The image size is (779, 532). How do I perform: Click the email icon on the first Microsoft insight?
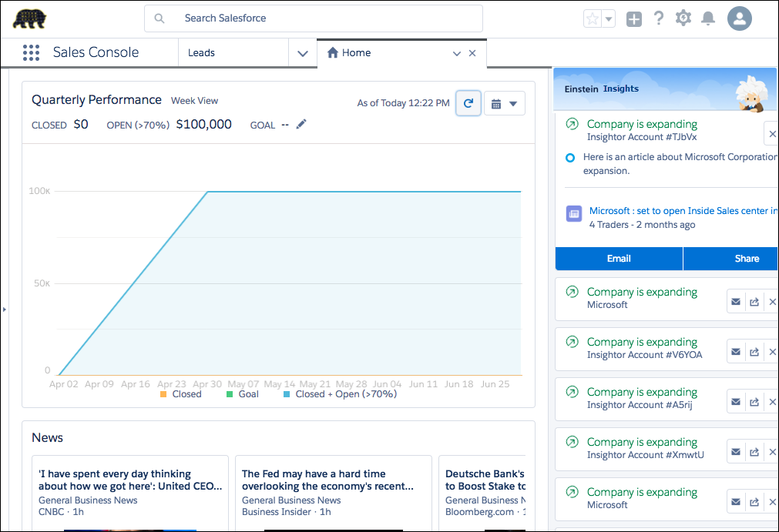tap(736, 302)
